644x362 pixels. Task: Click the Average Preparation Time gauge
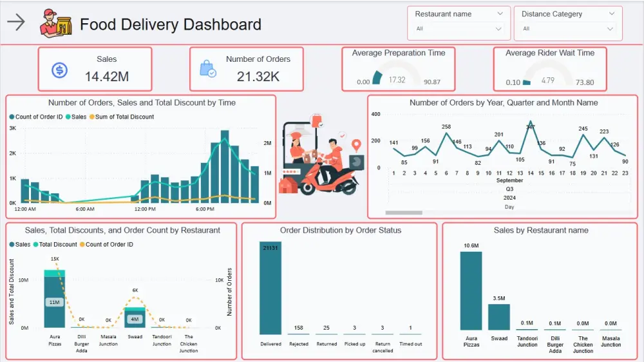coord(397,73)
